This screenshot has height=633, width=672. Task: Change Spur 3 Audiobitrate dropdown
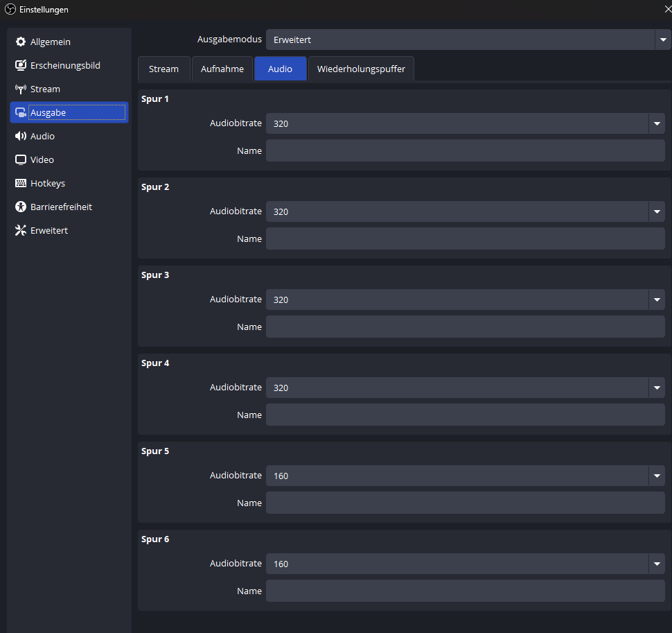click(x=656, y=300)
